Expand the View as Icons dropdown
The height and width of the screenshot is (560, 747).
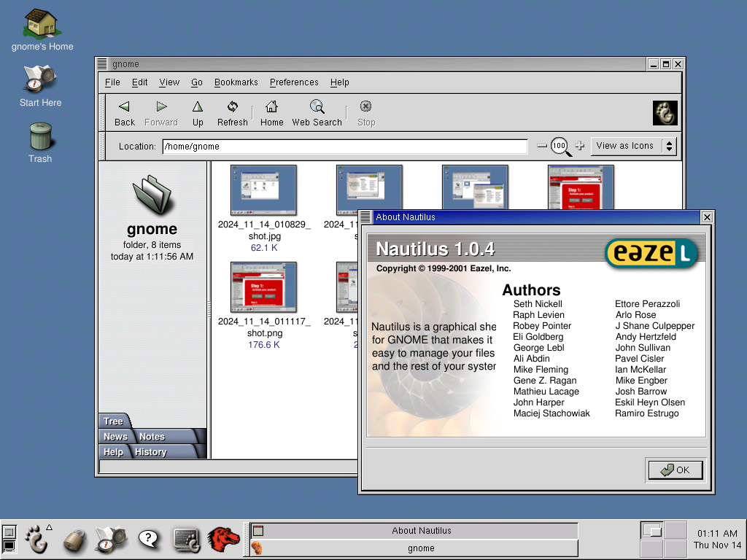634,146
